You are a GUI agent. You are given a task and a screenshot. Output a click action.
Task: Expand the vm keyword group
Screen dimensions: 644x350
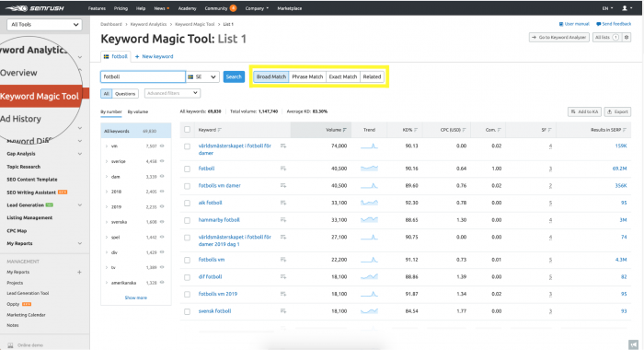[x=107, y=146]
